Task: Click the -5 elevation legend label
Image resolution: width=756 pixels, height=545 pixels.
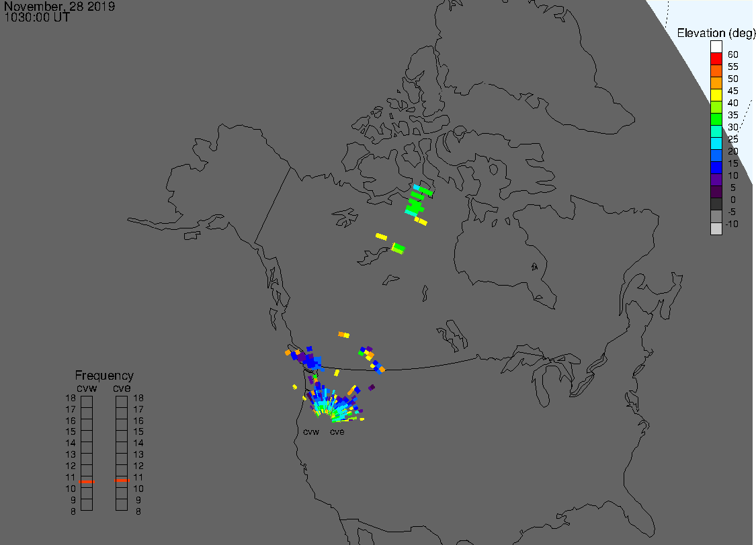Action: 731,212
